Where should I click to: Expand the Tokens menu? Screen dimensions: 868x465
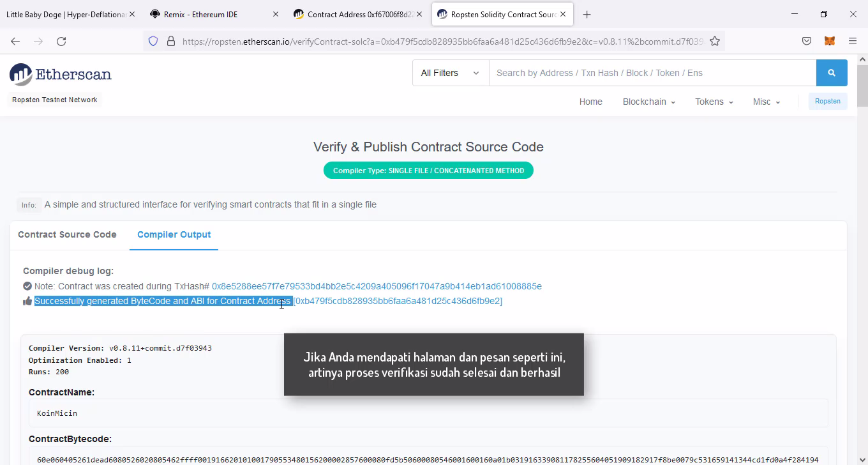point(714,102)
